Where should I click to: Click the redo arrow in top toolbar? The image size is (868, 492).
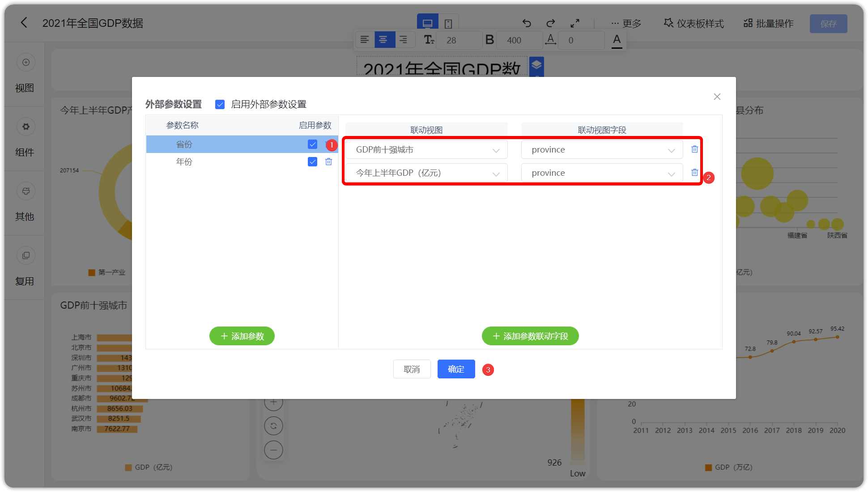pyautogui.click(x=551, y=23)
